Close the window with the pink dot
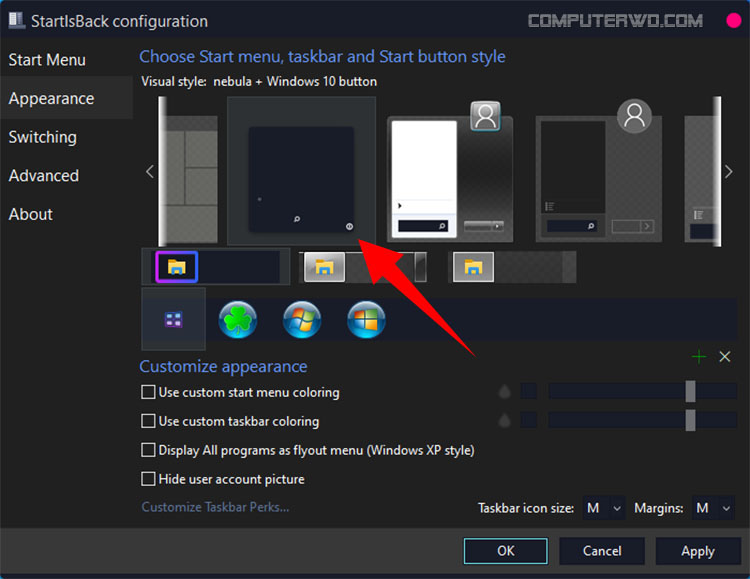The image size is (750, 579). coord(734,21)
